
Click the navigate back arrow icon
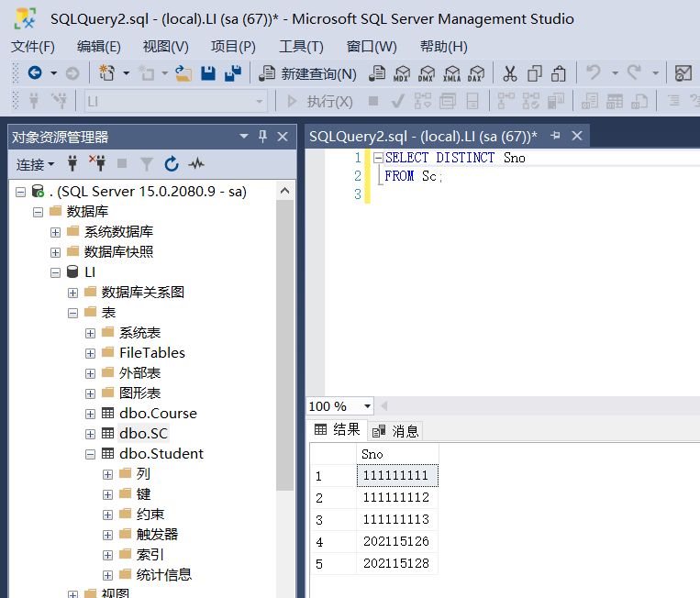coord(35,72)
